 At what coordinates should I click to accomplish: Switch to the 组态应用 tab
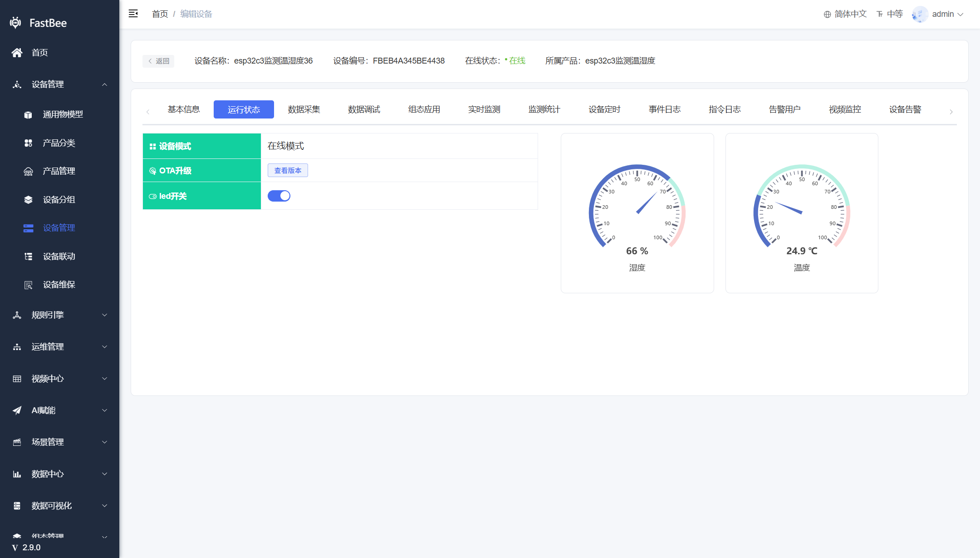pos(424,109)
